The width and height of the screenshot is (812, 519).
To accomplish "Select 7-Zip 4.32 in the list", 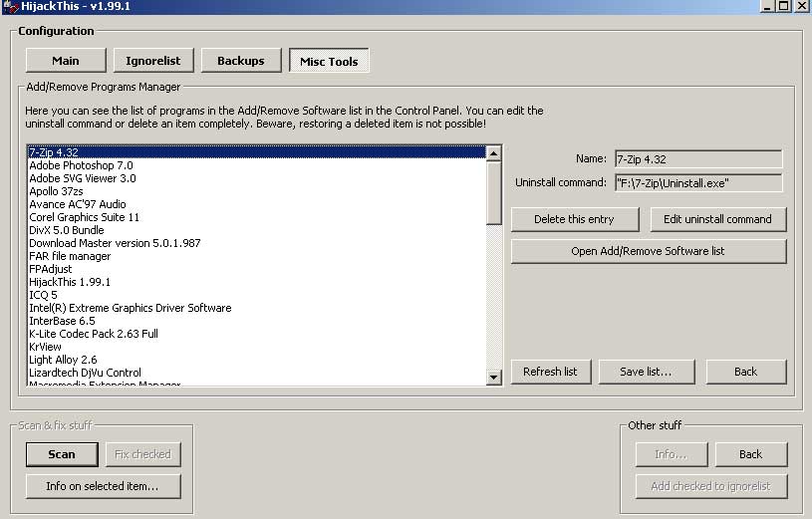I will pyautogui.click(x=257, y=152).
